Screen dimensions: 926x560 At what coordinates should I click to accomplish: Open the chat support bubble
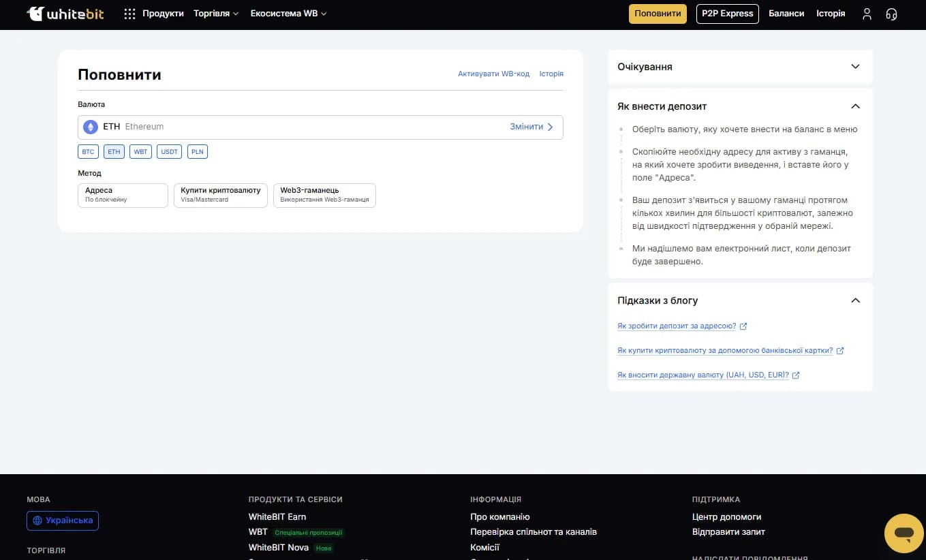tap(904, 533)
